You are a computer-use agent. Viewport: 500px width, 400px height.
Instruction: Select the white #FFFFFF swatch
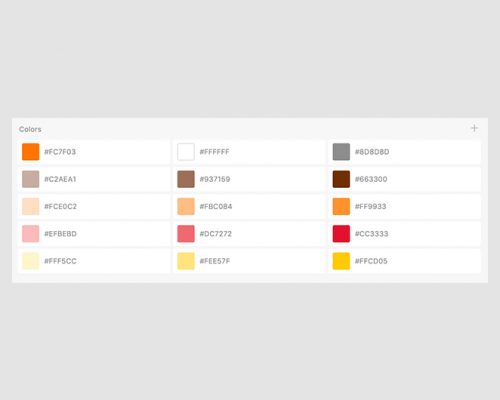click(x=186, y=152)
